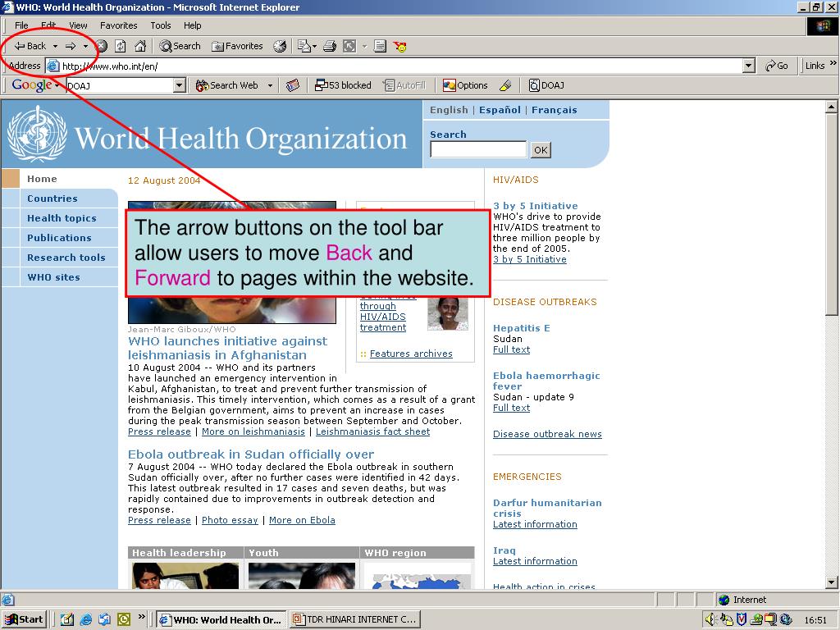Click the popup blocker '53 blocked' icon
Screen dimensions: 840x630
click(344, 85)
